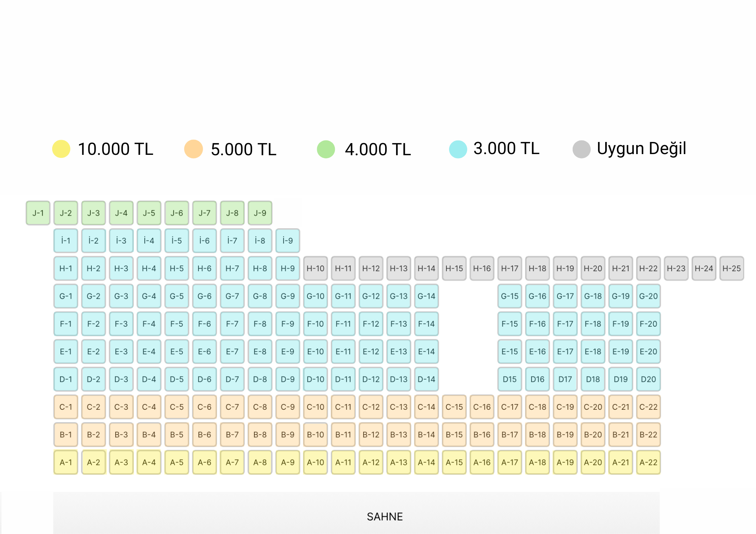Viewport: 756px width, 534px height.
Task: Select seat F-20
Action: coord(648,324)
